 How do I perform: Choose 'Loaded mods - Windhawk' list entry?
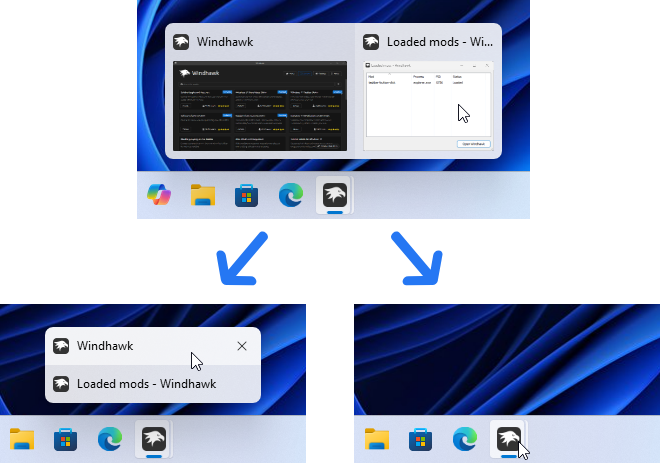[146, 384]
